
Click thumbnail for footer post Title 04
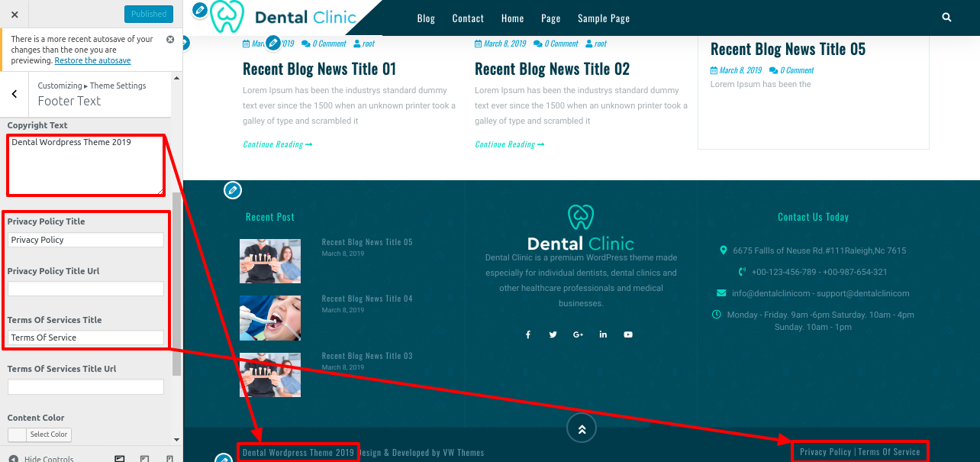click(270, 318)
